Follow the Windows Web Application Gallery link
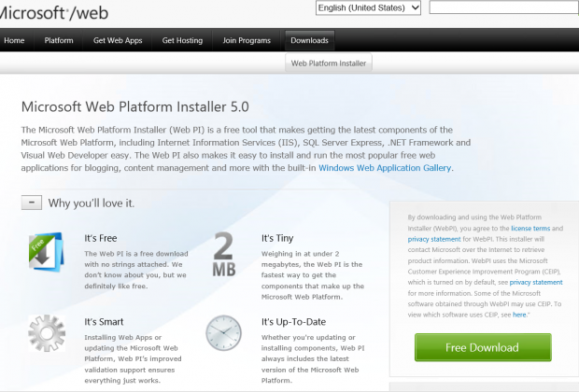Image resolution: width=579 pixels, height=392 pixels. [x=385, y=168]
